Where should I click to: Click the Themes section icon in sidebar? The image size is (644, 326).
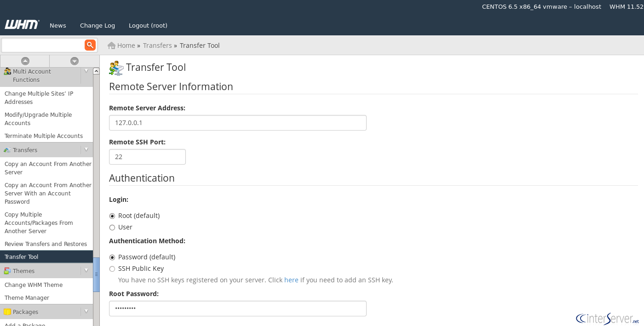click(7, 271)
